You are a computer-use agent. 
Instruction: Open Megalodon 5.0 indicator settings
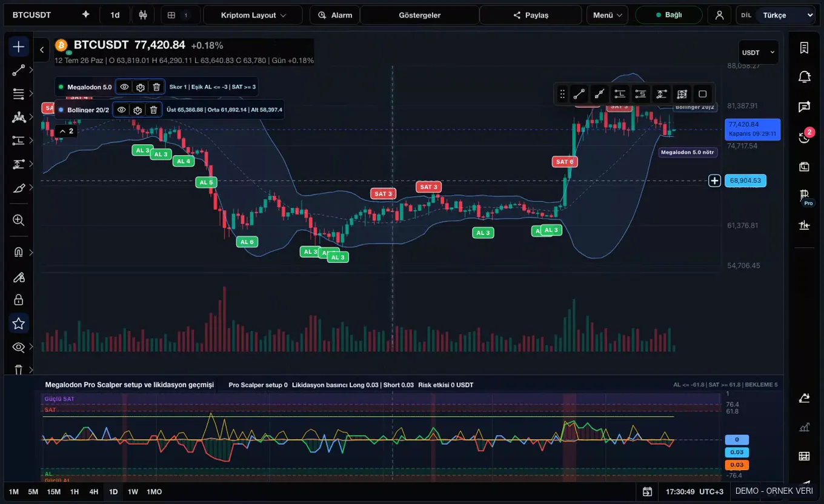pos(141,87)
